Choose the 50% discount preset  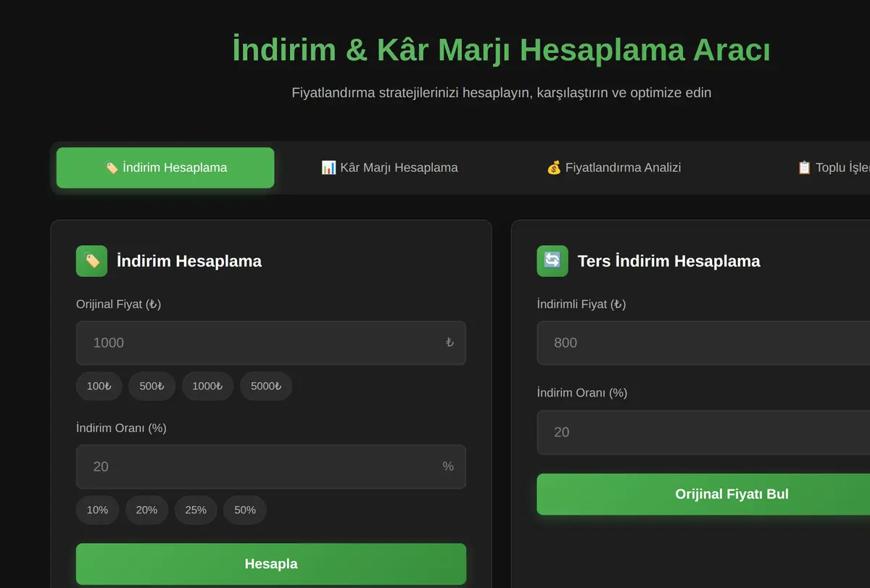click(x=245, y=510)
